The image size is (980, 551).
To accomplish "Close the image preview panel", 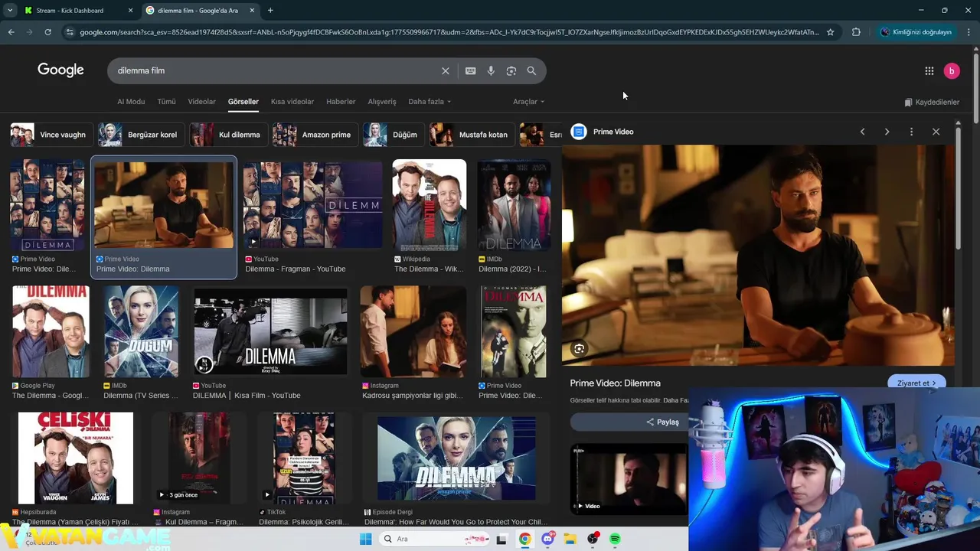I will click(936, 132).
